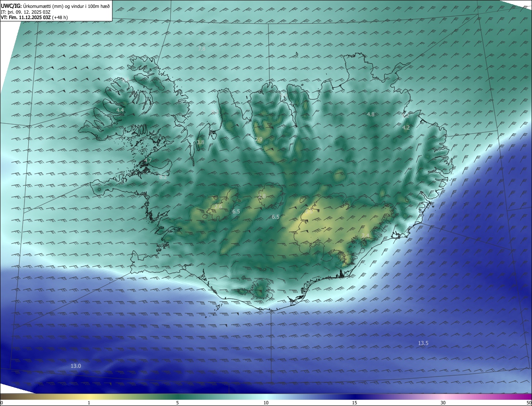
Task: Click the 4.8 value label
Action: (x=371, y=114)
